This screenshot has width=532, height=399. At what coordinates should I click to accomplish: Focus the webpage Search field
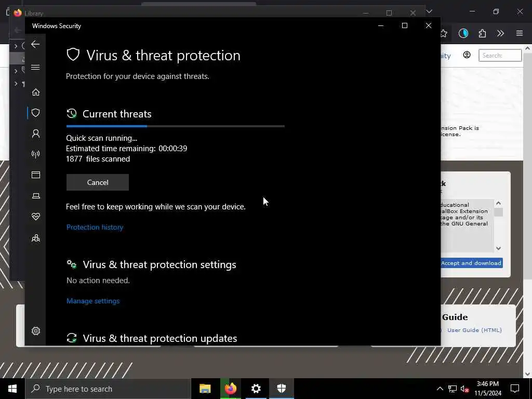coord(500,55)
